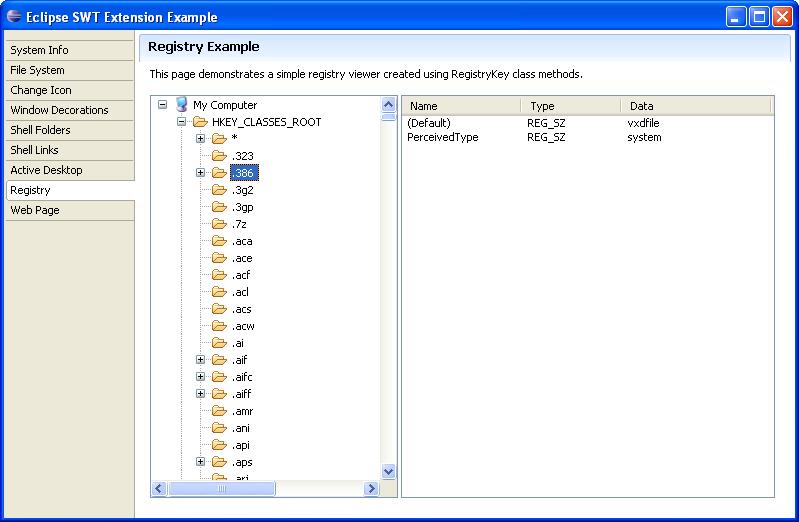Viewport: 799px width, 522px height.
Task: Collapse the My Computer tree node
Action: point(163,105)
